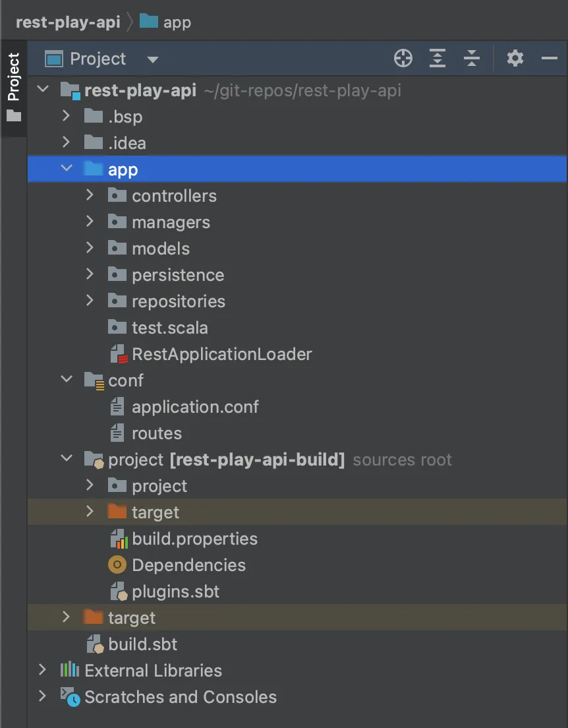Open the application.conf file

(196, 407)
